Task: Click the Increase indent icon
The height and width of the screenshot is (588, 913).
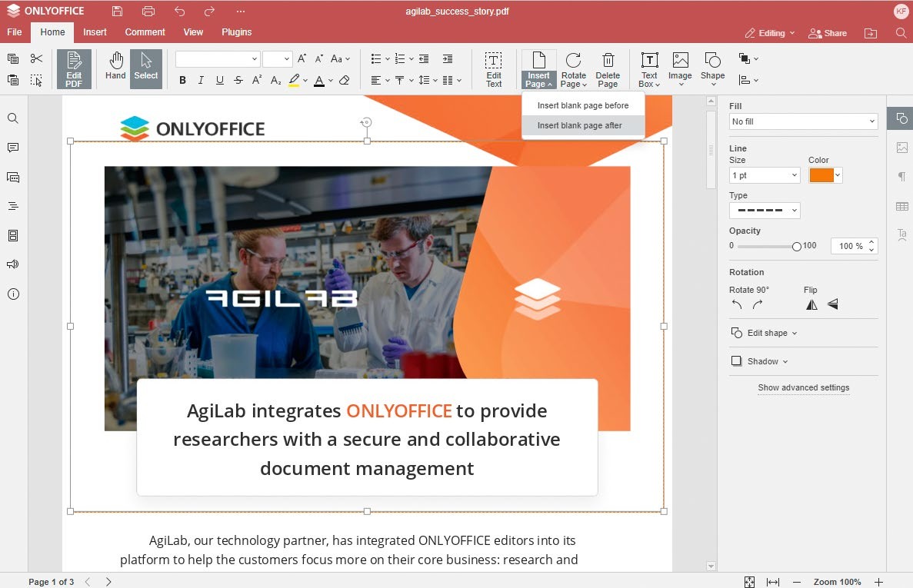Action: point(447,58)
